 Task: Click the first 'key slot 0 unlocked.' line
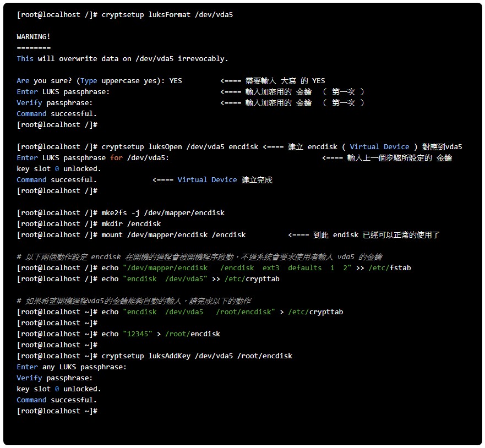(59, 169)
